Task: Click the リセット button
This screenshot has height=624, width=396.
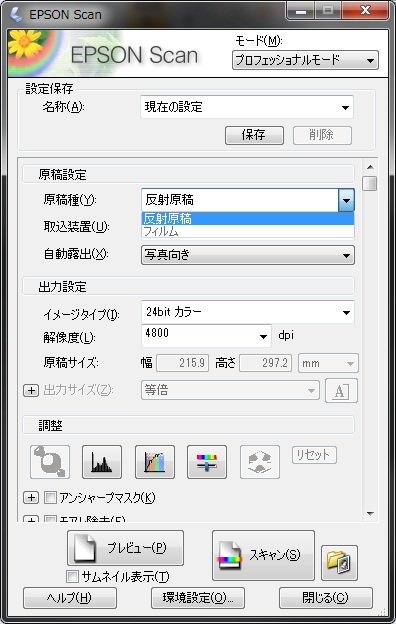Action: point(314,455)
